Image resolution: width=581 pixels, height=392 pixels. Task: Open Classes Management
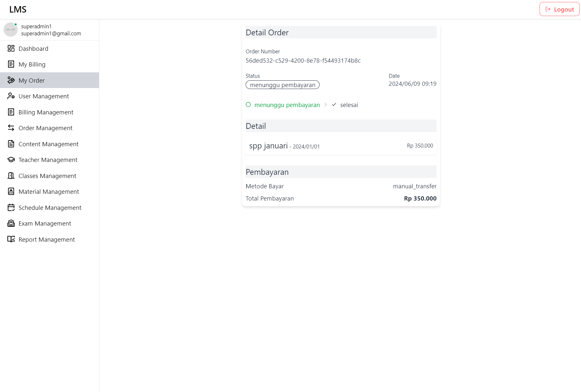pos(50,176)
